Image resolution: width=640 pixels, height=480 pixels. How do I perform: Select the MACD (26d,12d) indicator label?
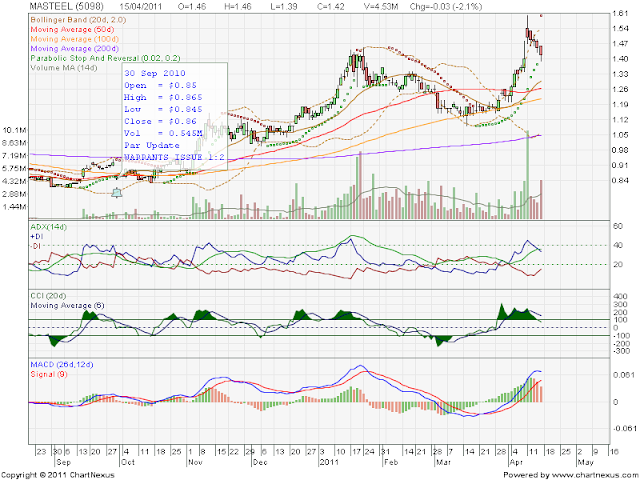(x=62, y=364)
